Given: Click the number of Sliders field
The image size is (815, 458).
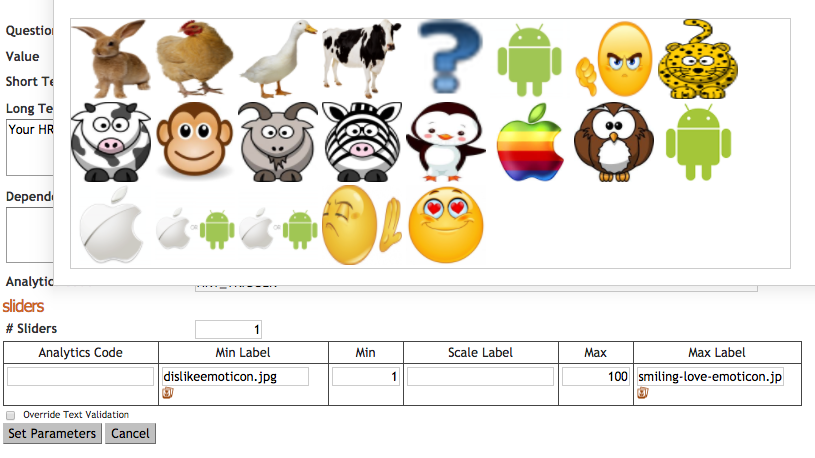Looking at the screenshot, I should [228, 329].
